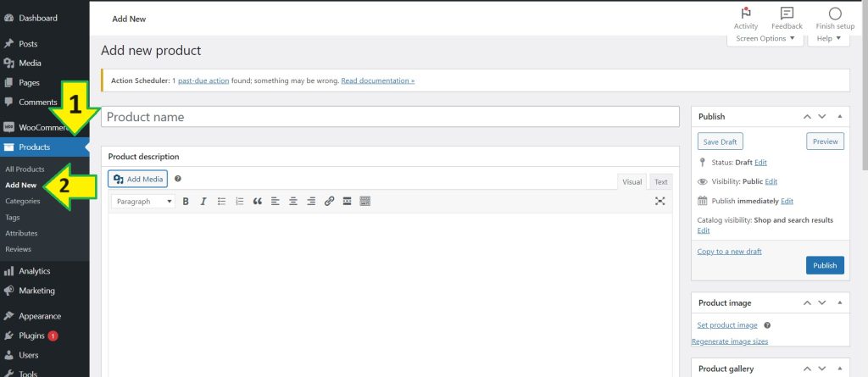868x377 pixels.
Task: Open Read documentation link in notice
Action: (378, 80)
